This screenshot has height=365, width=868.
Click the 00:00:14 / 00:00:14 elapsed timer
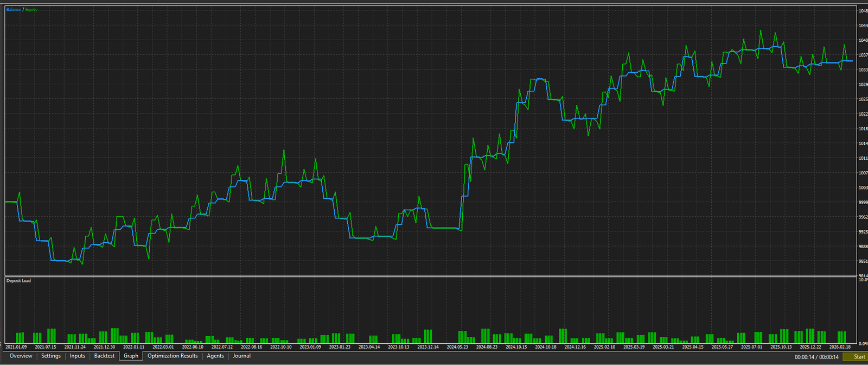[x=816, y=357]
